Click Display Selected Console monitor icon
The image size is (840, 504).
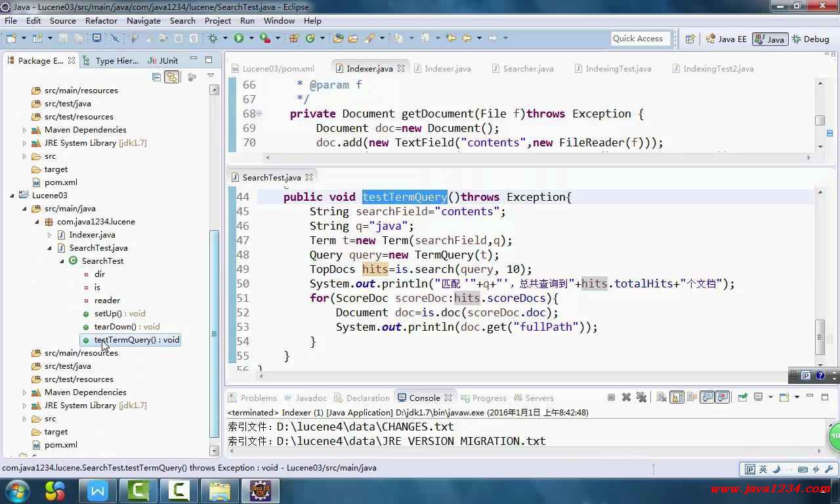pyautogui.click(x=759, y=397)
